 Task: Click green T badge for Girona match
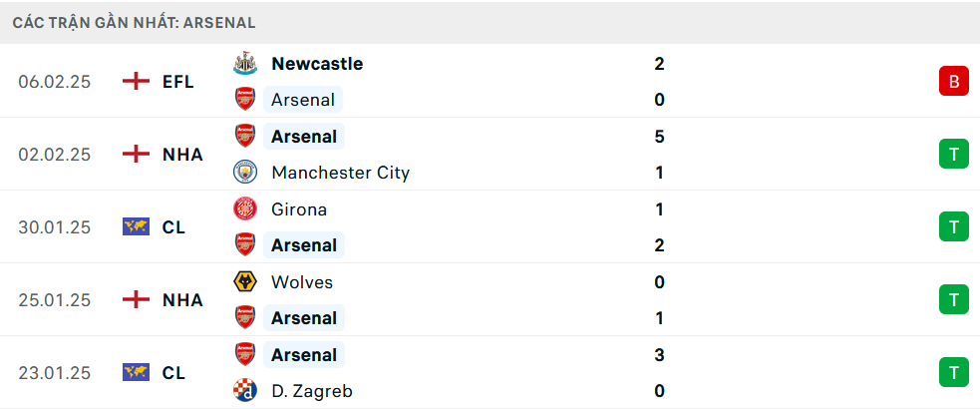[x=953, y=227]
